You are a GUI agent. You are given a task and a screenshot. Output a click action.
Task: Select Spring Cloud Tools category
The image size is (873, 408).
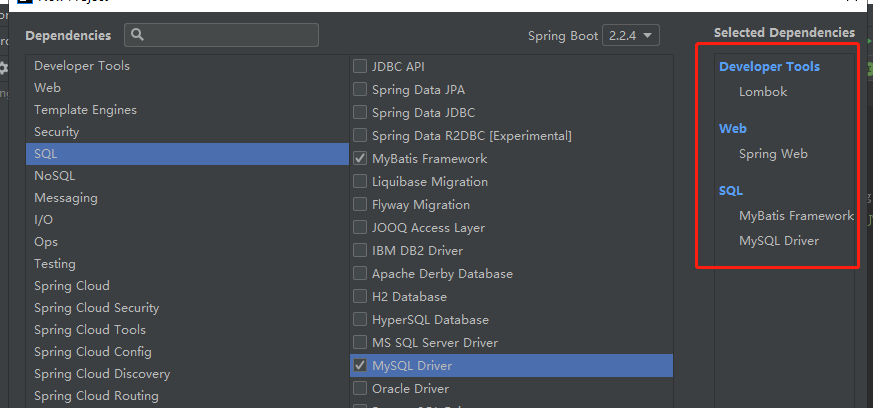click(x=187, y=330)
